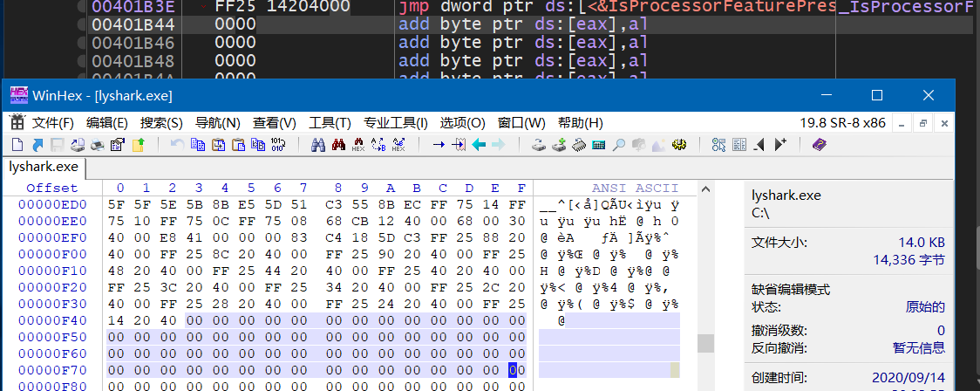Click the Paste clipboard icon

coord(238,145)
